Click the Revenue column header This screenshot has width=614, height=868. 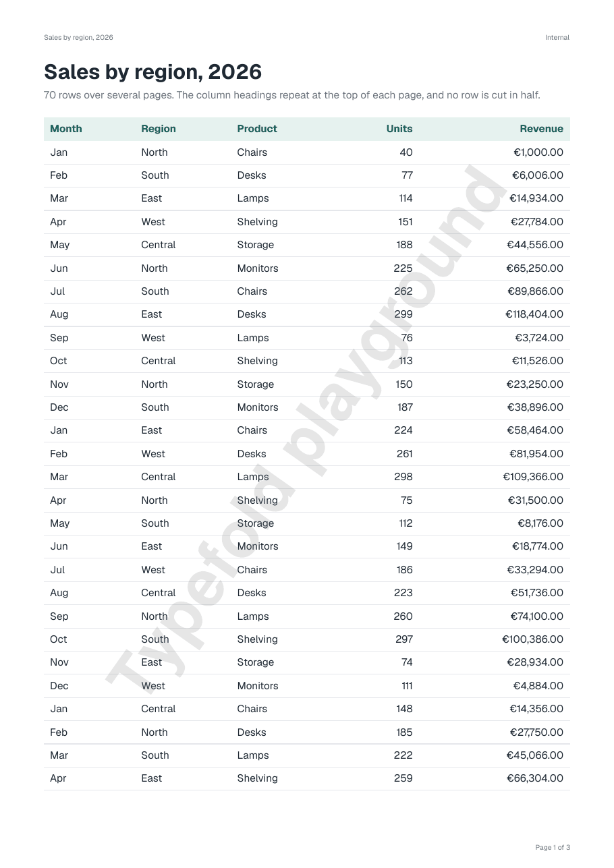coord(541,129)
